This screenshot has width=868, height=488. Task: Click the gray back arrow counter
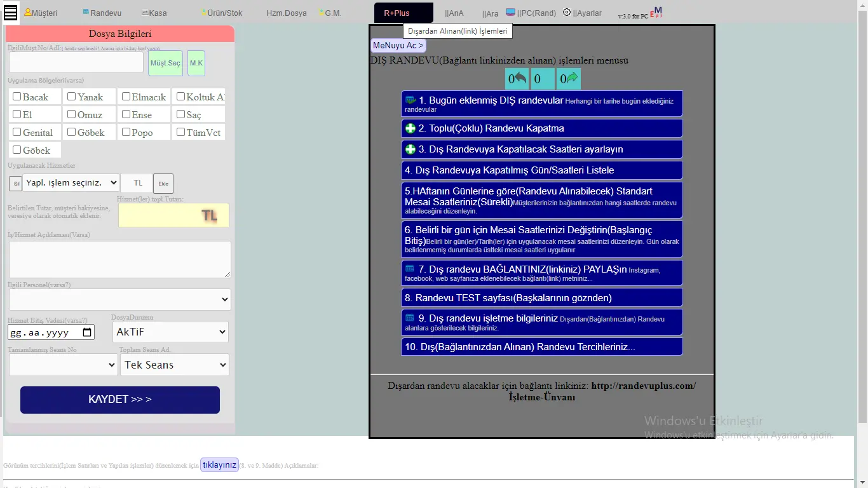click(517, 79)
